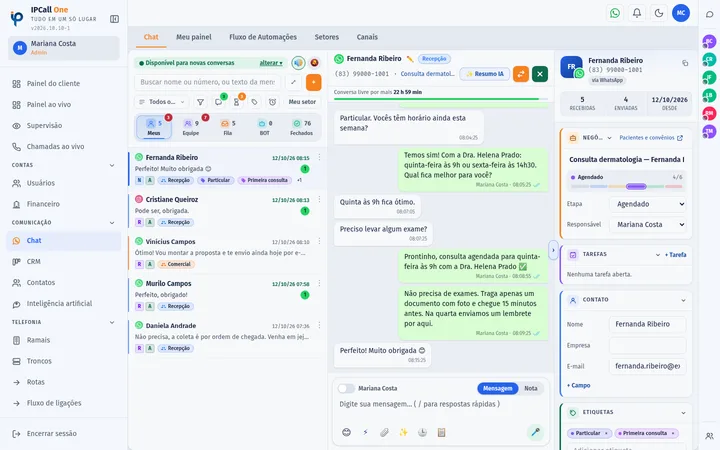Edit Fernanda Ribeiro name pencil icon
Image resolution: width=720 pixels, height=450 pixels.
(410, 59)
